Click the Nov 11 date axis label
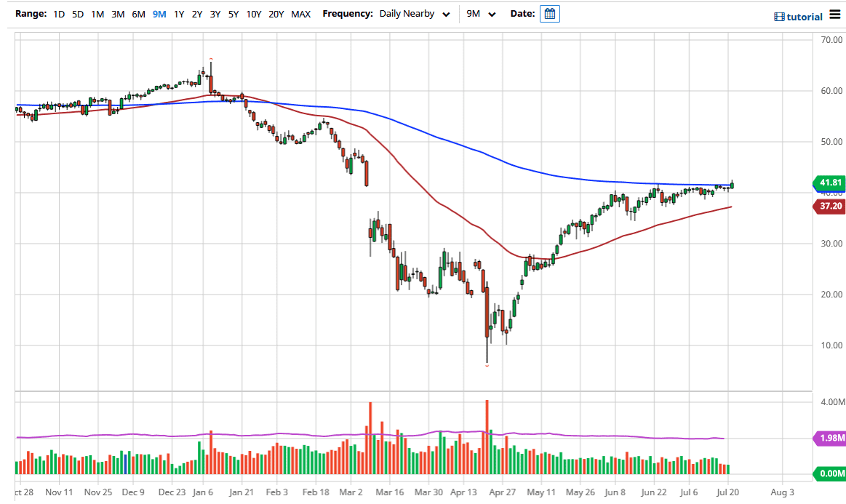846x504 pixels. (59, 492)
